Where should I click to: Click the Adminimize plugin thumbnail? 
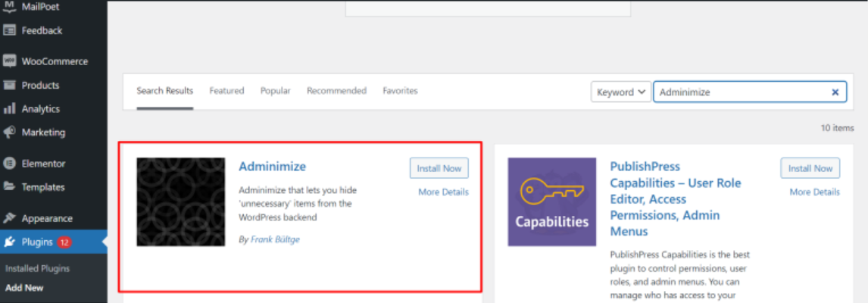click(181, 201)
